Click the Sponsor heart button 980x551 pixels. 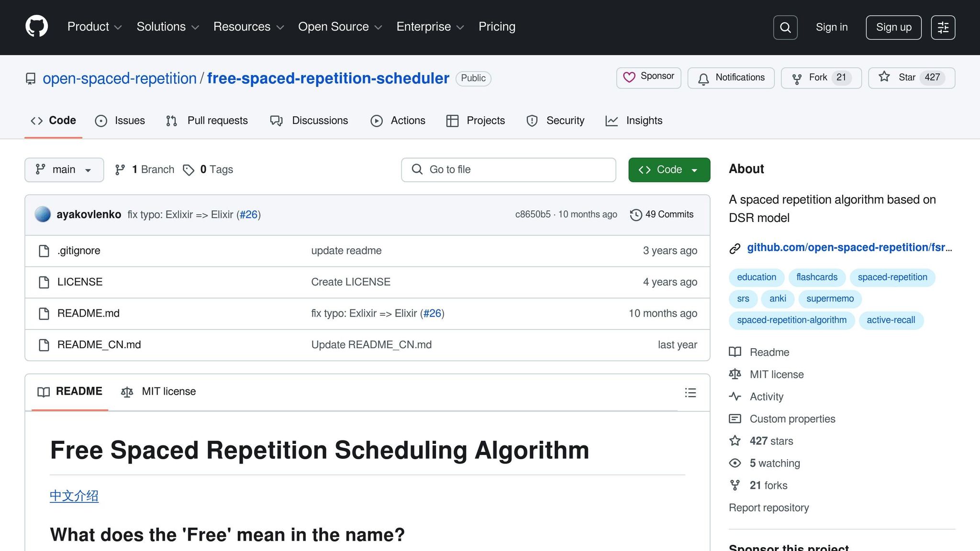point(648,77)
